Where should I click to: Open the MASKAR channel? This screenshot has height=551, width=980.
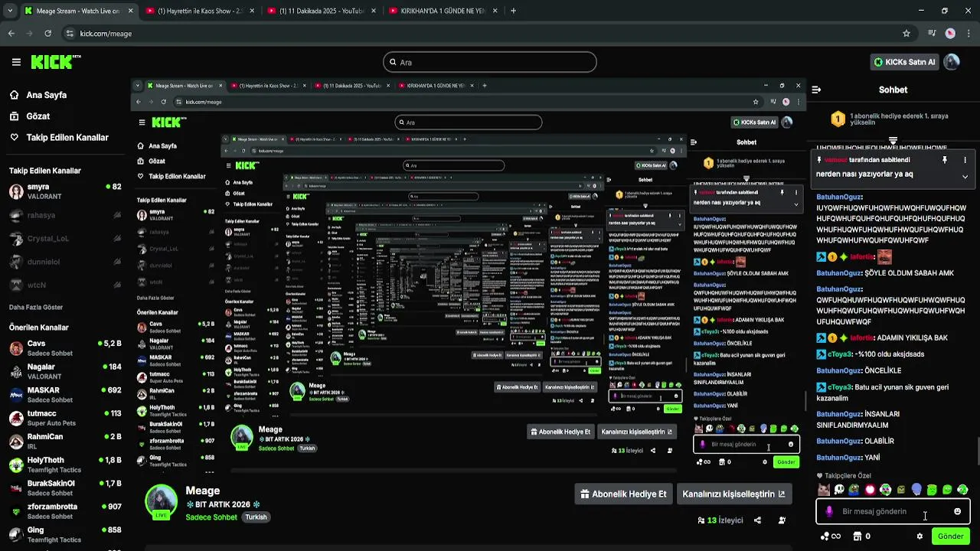click(65, 395)
